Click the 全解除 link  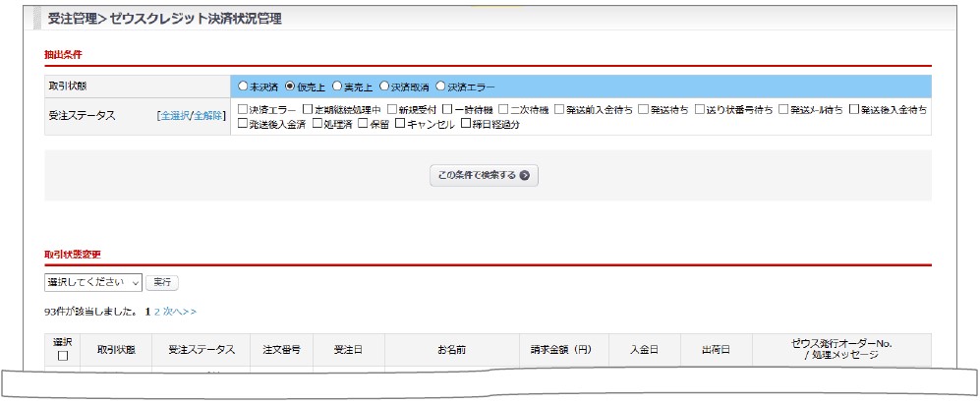tap(207, 116)
